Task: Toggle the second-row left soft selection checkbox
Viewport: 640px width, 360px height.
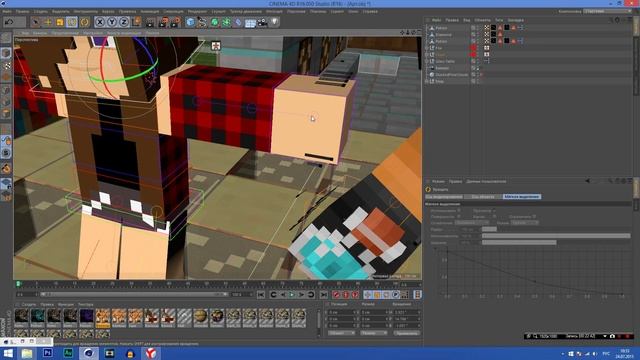Action: tap(459, 216)
